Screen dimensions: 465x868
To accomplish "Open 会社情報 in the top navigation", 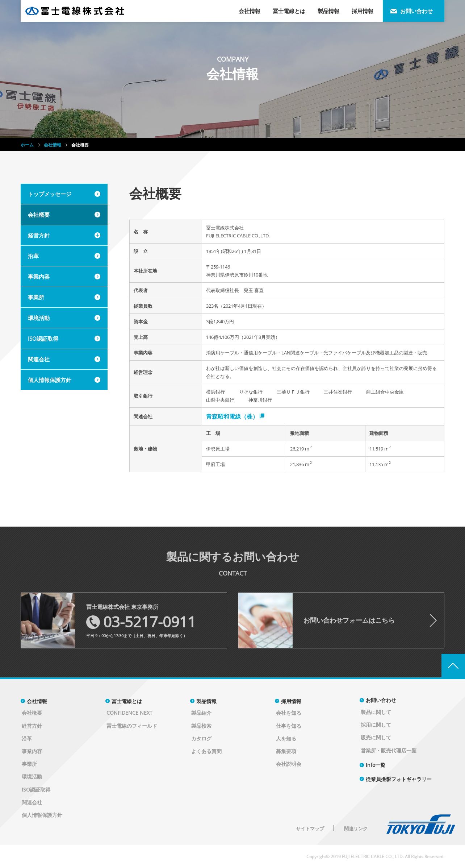I will point(250,11).
